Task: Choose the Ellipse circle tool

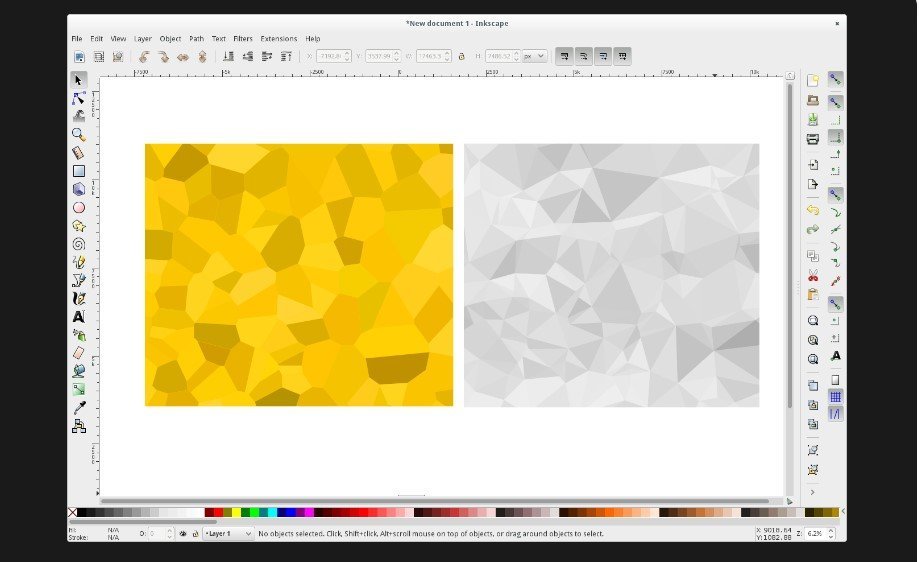Action: pos(78,207)
